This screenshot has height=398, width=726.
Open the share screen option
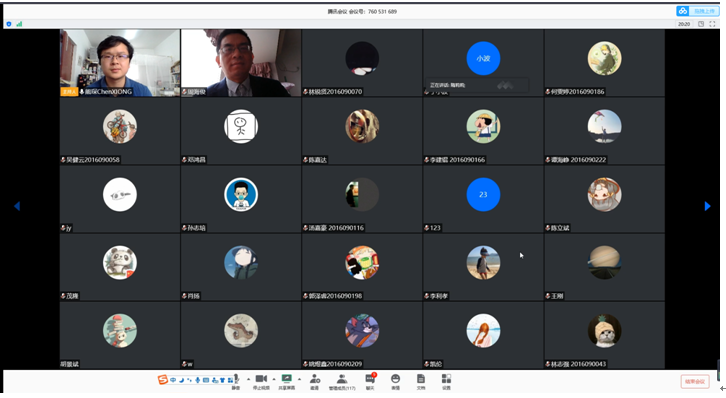287,382
